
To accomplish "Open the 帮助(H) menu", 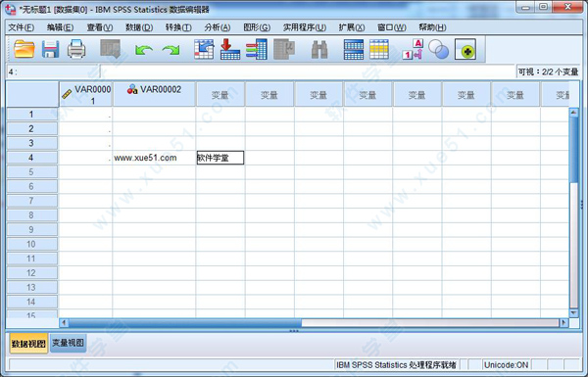I will 432,27.
